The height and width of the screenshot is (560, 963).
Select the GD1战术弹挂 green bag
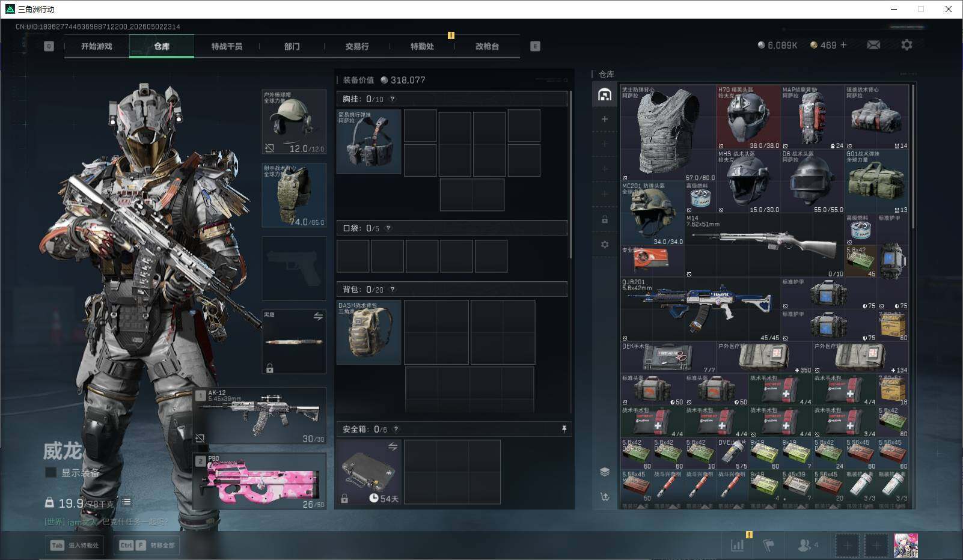tap(876, 181)
